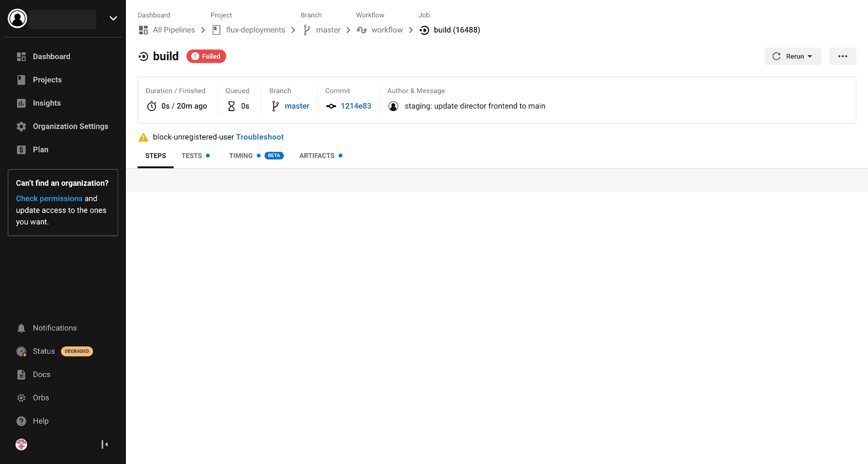The height and width of the screenshot is (464, 868).
Task: Check the degraded Status page
Action: pyautogui.click(x=44, y=351)
